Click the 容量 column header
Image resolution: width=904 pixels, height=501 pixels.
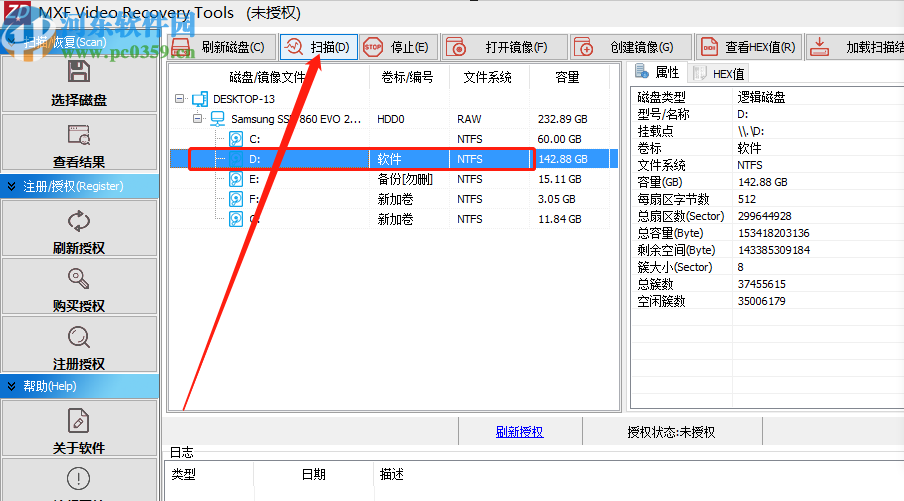[568, 77]
